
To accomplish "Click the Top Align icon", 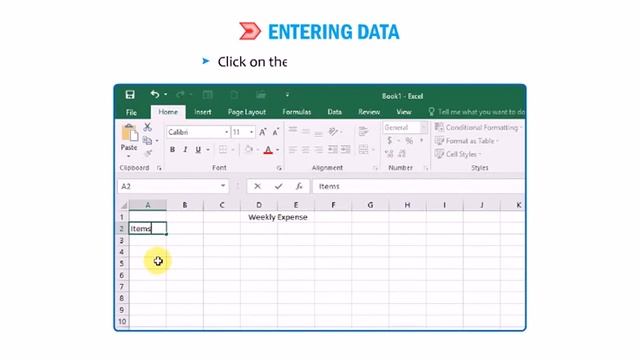I will pyautogui.click(x=293, y=131).
